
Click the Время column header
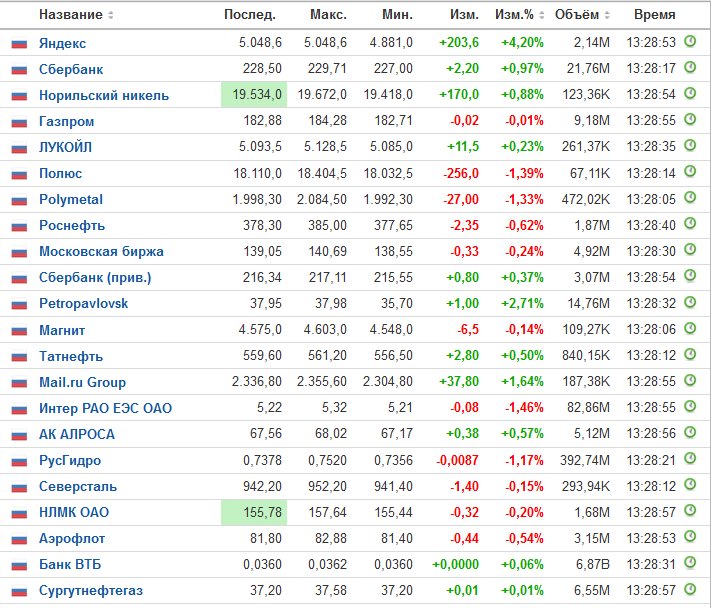point(655,15)
